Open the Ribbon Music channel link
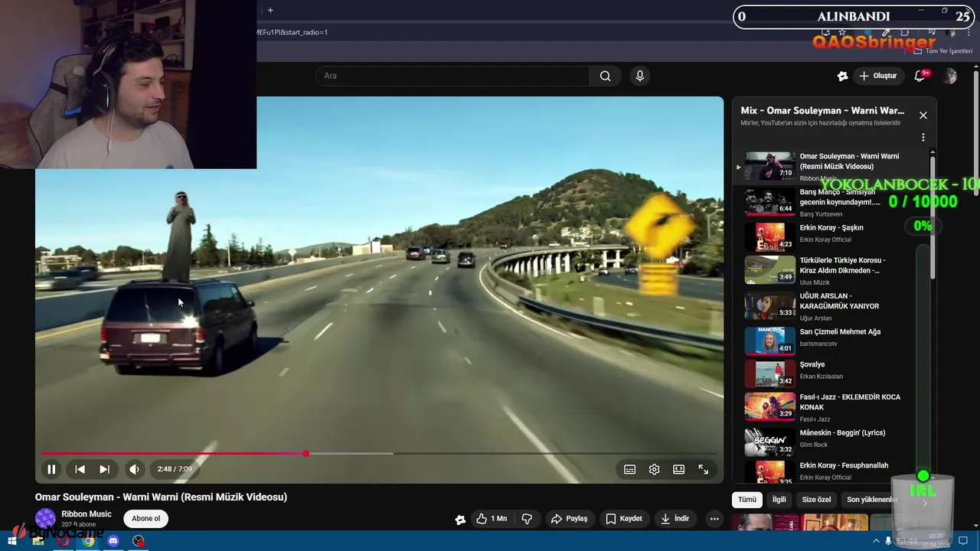Screen dimensions: 980x551 click(87, 514)
